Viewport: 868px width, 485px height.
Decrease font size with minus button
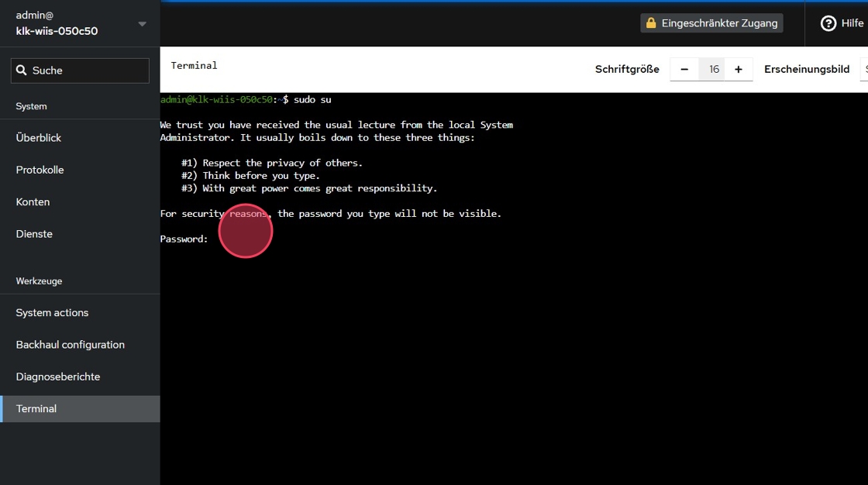coord(684,70)
